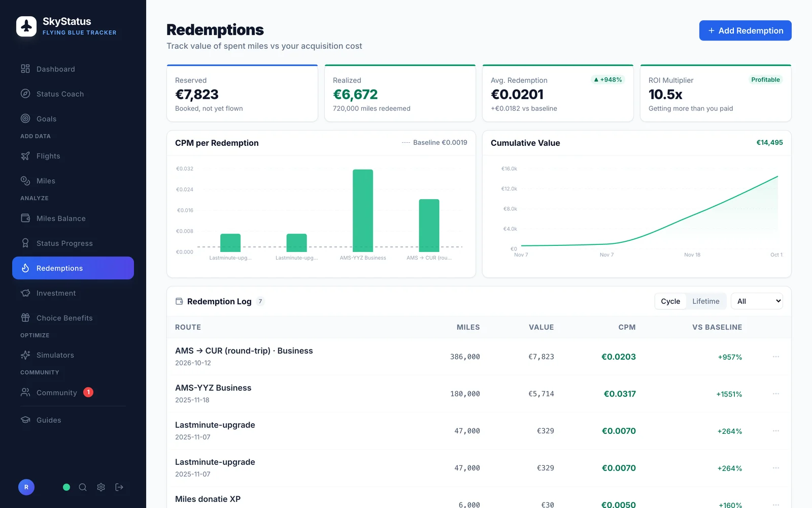Click Baseline €0.0019 legend
Image resolution: width=812 pixels, height=508 pixels.
[x=434, y=143]
